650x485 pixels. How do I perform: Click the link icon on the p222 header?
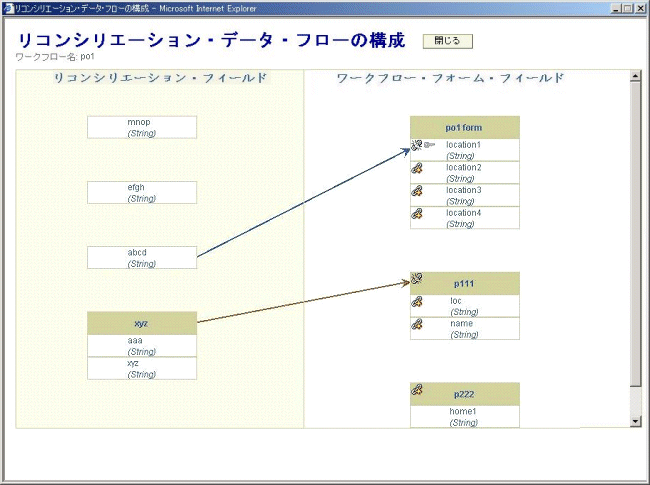click(417, 389)
